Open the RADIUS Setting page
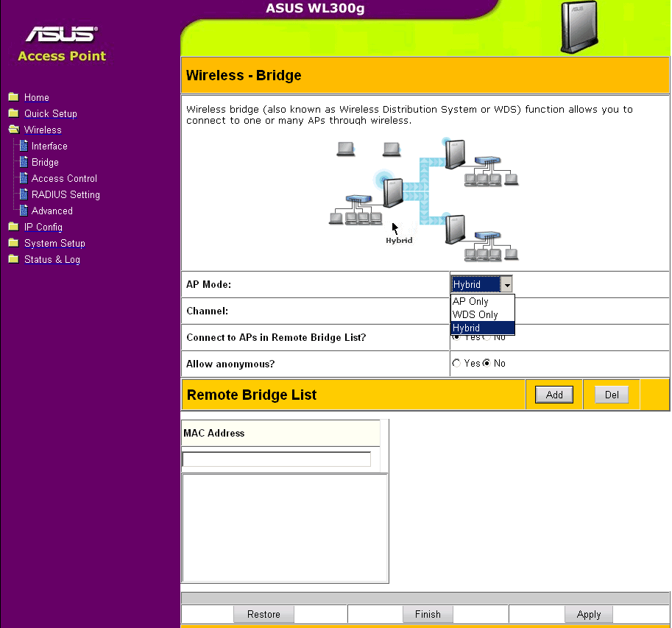 (x=66, y=194)
